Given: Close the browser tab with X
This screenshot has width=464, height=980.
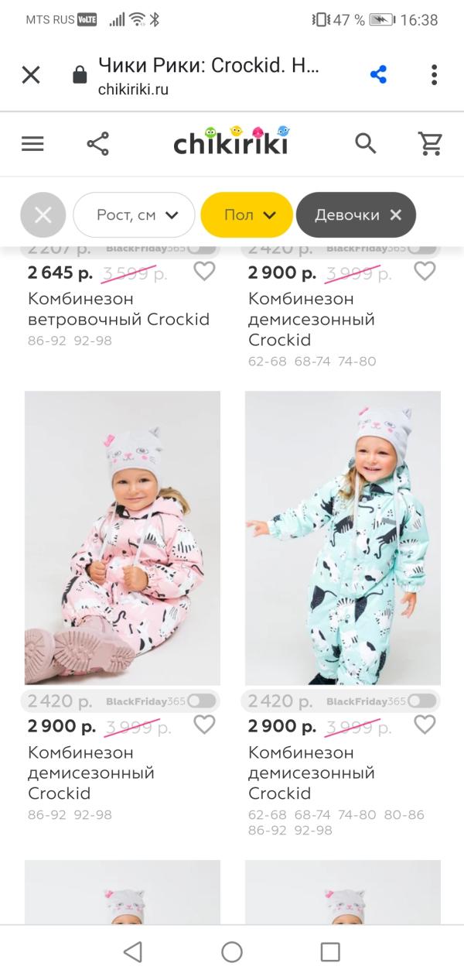Looking at the screenshot, I should pyautogui.click(x=31, y=74).
